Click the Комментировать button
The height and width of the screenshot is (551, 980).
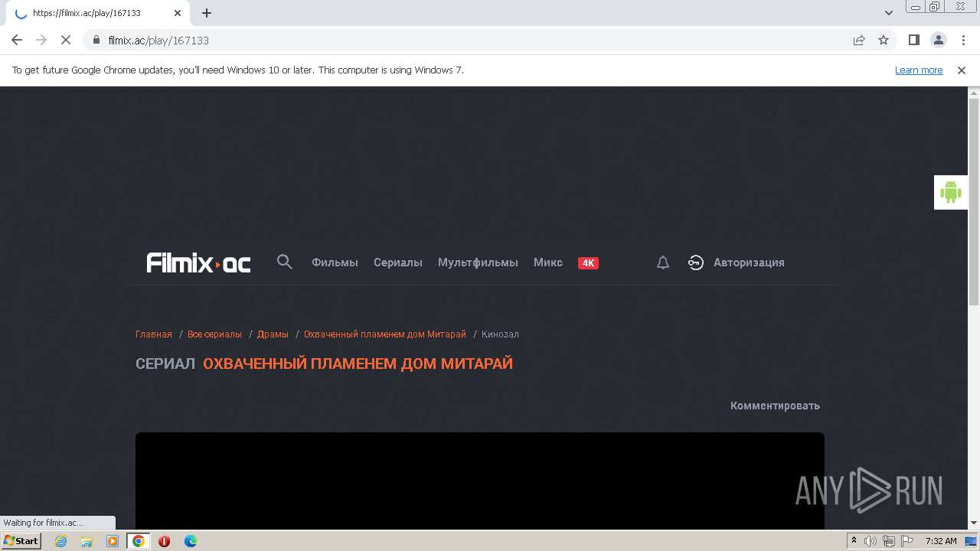pos(775,406)
